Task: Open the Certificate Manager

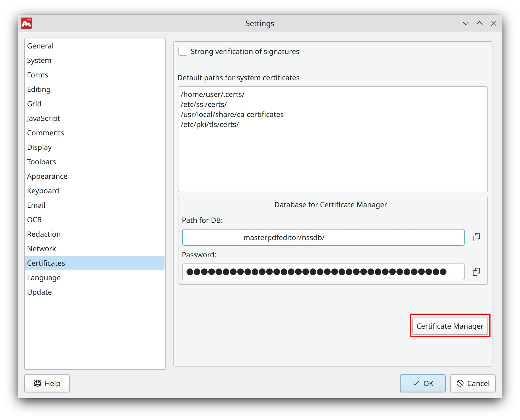Action: [450, 326]
